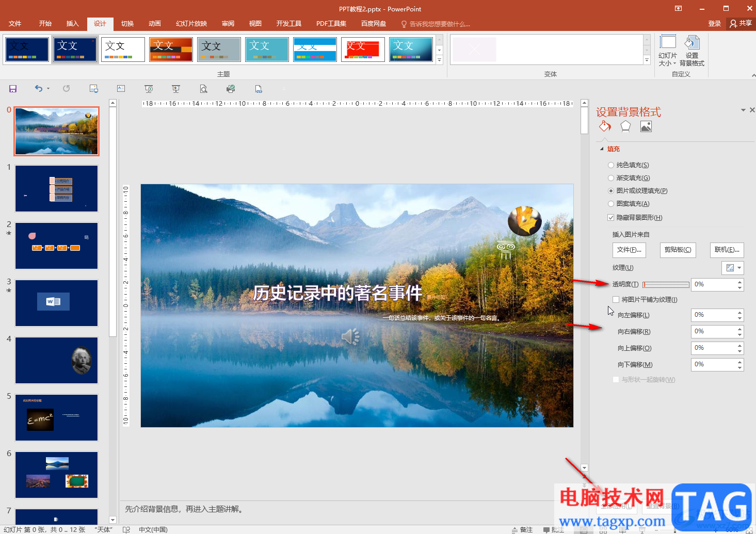The image size is (756, 534).
Task: Open the 百度网盘 tab
Action: pyautogui.click(x=374, y=24)
